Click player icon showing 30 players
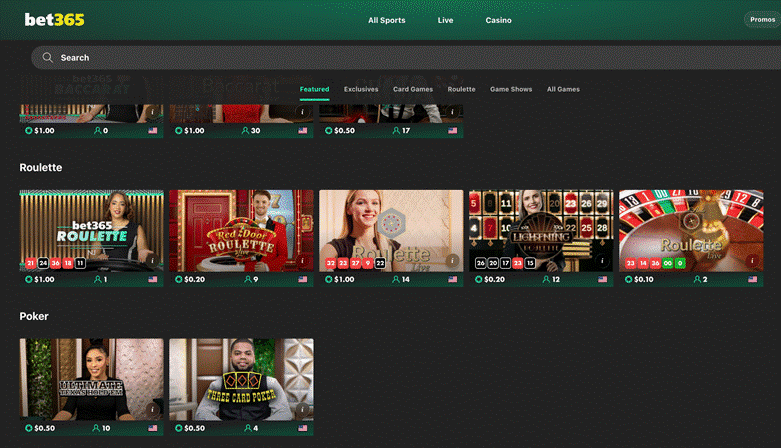781x448 pixels. [x=245, y=131]
